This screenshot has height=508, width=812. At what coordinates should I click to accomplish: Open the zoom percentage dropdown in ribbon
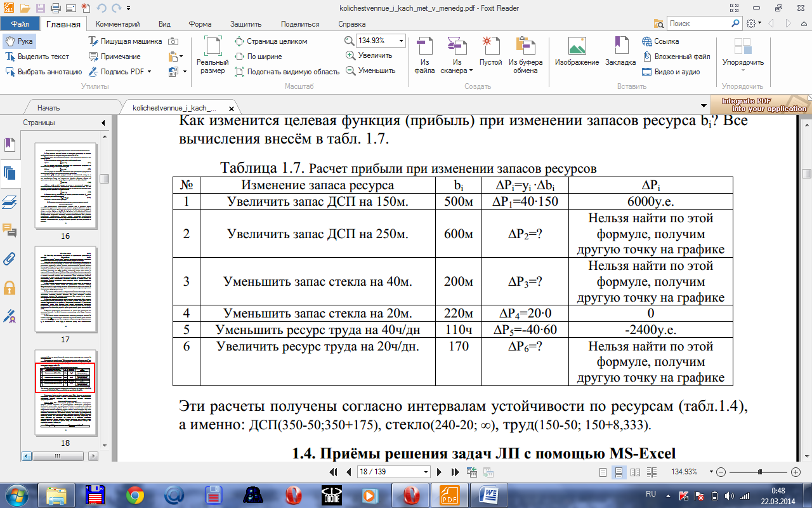pos(401,41)
